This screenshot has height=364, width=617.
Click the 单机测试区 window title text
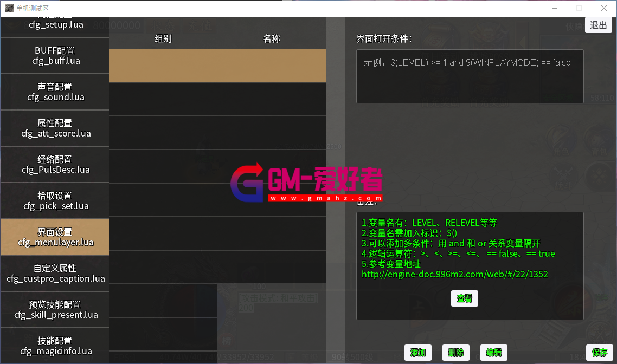[x=33, y=8]
